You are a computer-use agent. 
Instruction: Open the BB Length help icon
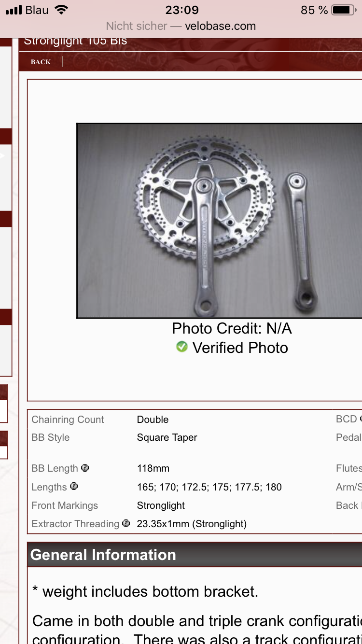(x=85, y=468)
